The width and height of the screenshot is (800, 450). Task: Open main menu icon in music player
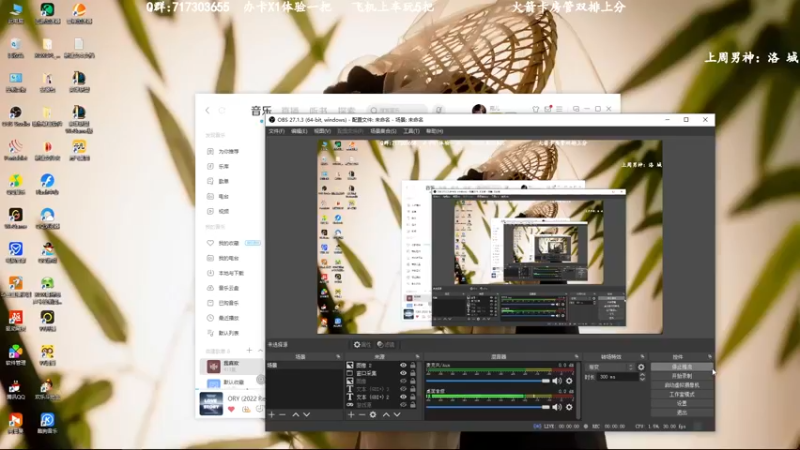point(560,109)
